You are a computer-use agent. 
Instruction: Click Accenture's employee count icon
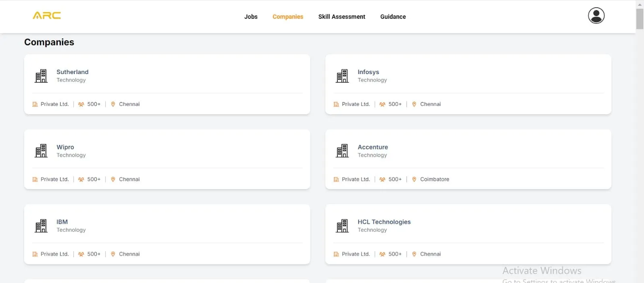point(382,180)
